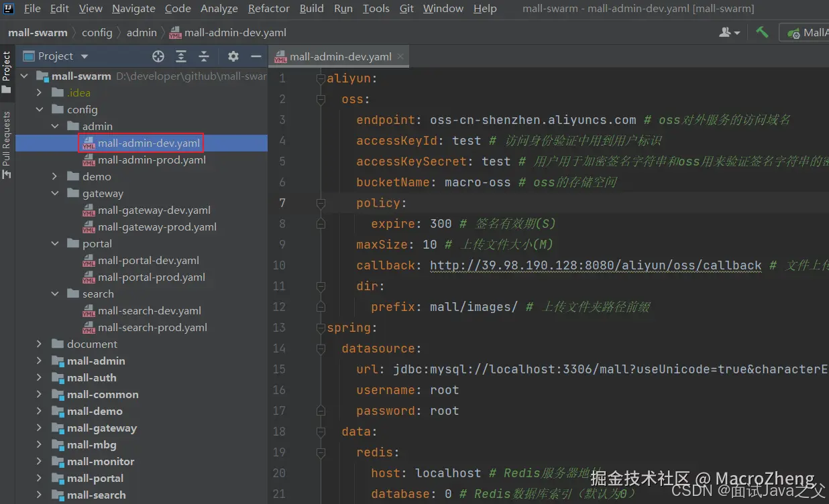Select mall-search-dev.yaml in the tree
This screenshot has width=829, height=504.
(x=150, y=310)
